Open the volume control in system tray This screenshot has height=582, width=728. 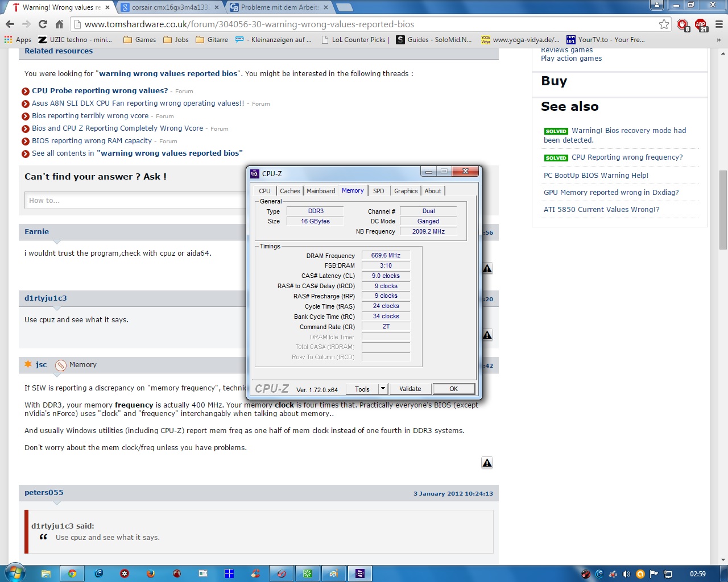tap(626, 574)
